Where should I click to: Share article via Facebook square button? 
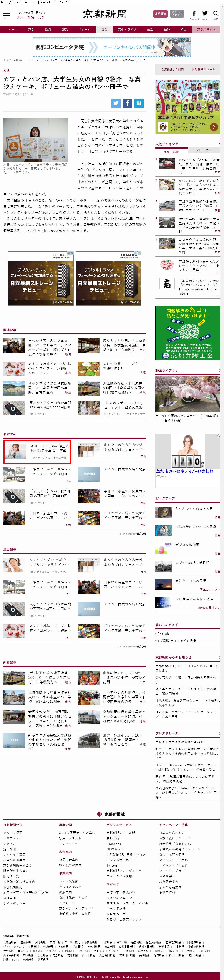pos(127,103)
